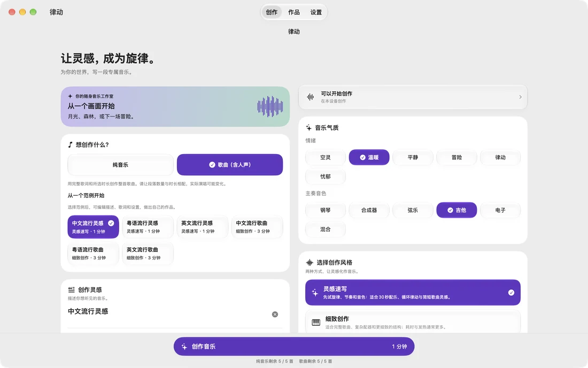Open the 设置 tab

(x=316, y=12)
